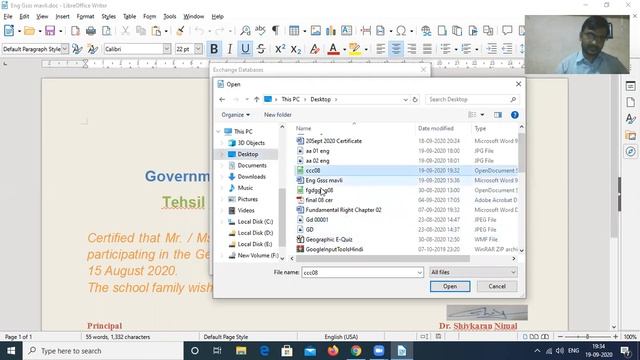
Task: Toggle formatting marks pilcrow icon
Action: coord(276,31)
